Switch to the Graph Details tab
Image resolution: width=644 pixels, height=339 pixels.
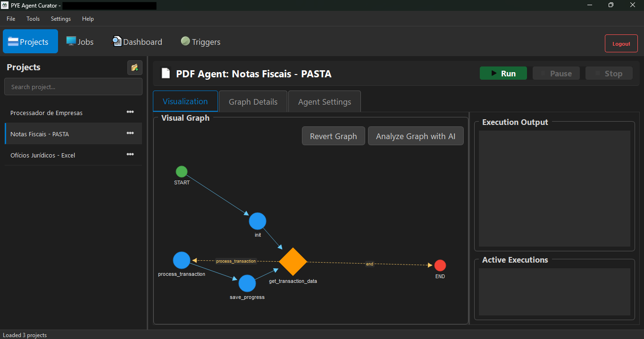[253, 102]
